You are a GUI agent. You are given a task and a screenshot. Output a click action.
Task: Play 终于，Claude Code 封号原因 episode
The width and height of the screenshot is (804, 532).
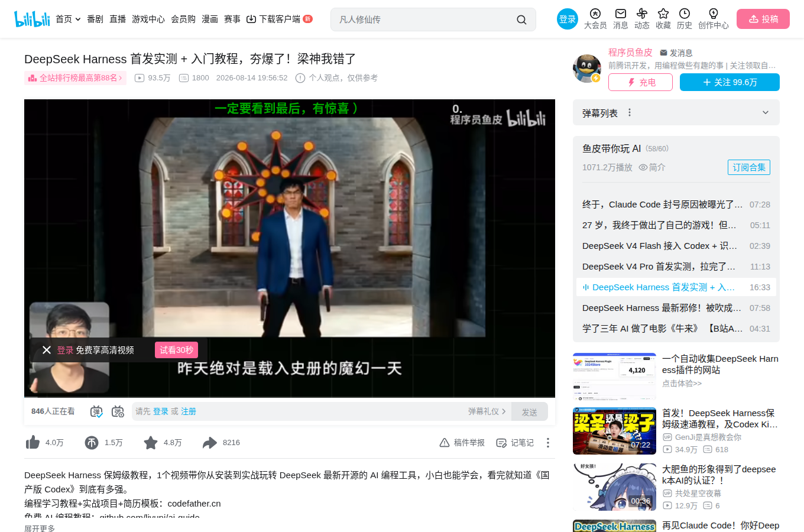676,205
